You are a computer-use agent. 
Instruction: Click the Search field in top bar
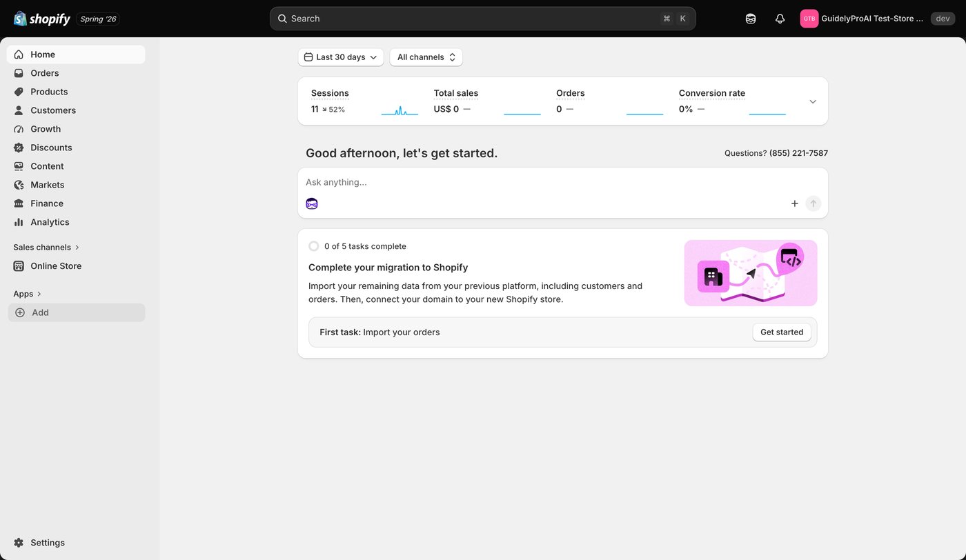click(483, 19)
